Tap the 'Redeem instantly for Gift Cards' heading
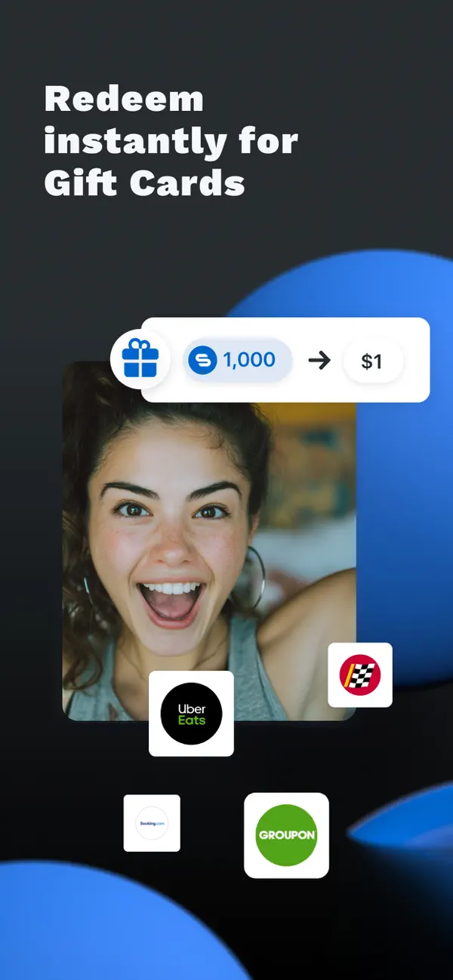Screen dimensions: 453x980 pyautogui.click(x=171, y=141)
